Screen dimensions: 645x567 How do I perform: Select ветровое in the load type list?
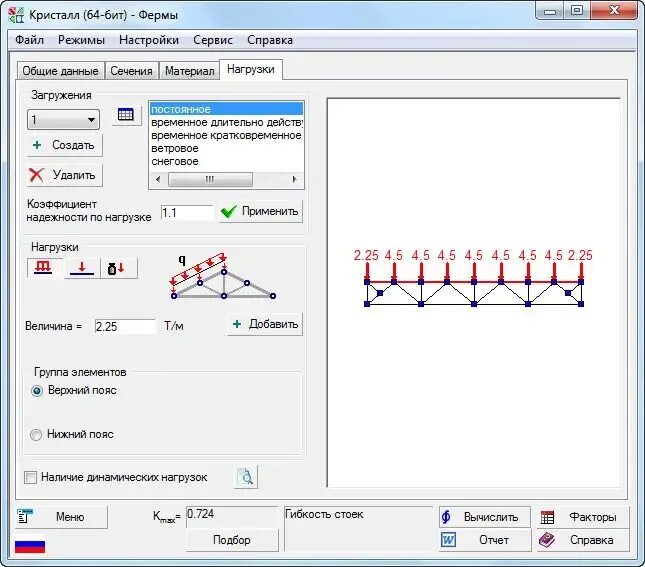click(x=227, y=148)
